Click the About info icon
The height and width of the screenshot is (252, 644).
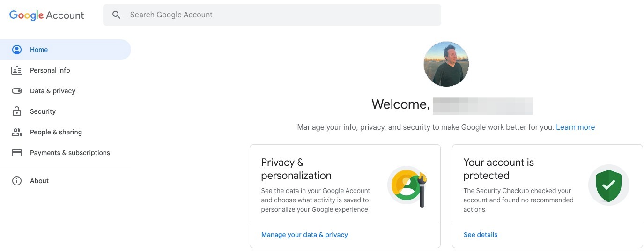click(x=17, y=181)
